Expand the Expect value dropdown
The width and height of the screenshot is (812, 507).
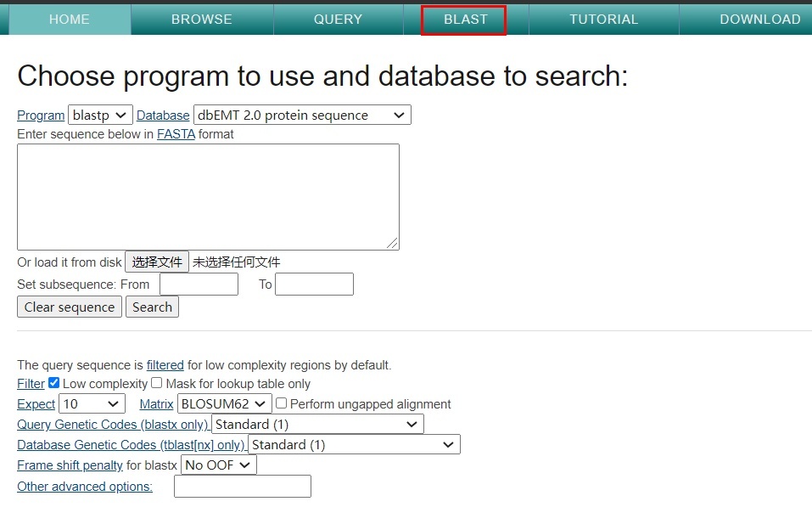92,404
